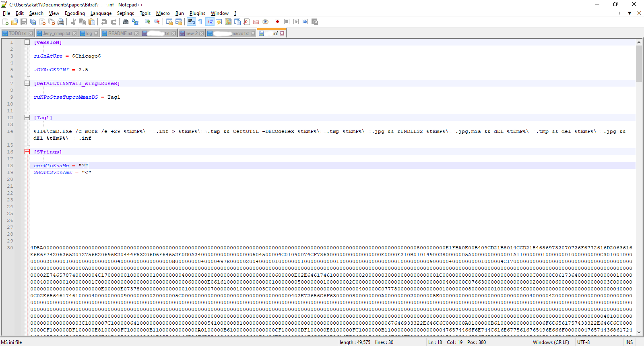Zoom in using the magnifier plus icon

point(148,22)
